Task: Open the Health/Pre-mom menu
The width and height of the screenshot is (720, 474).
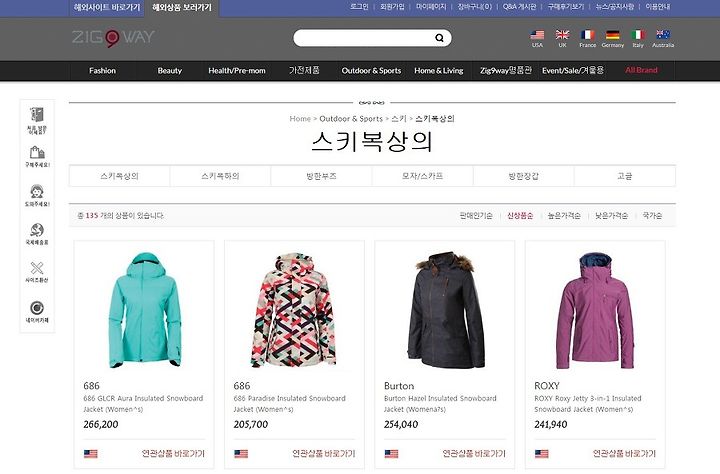Action: click(236, 71)
